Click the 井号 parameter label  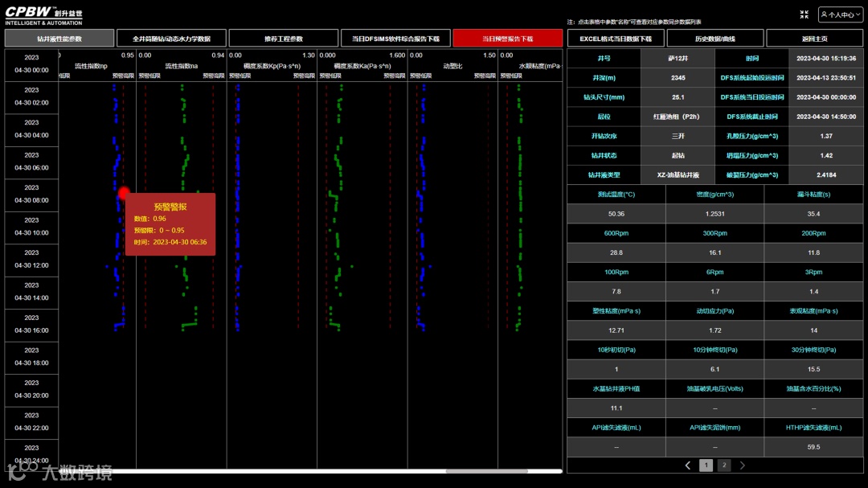pyautogui.click(x=604, y=58)
